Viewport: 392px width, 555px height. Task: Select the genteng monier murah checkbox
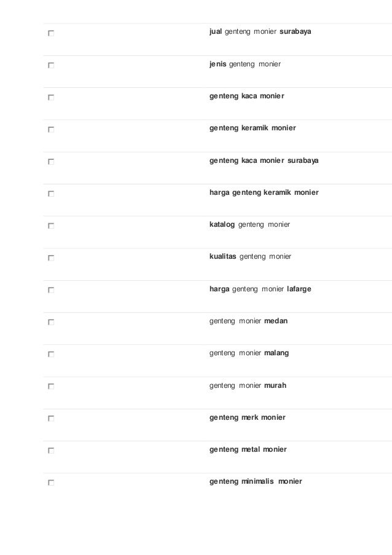click(51, 387)
